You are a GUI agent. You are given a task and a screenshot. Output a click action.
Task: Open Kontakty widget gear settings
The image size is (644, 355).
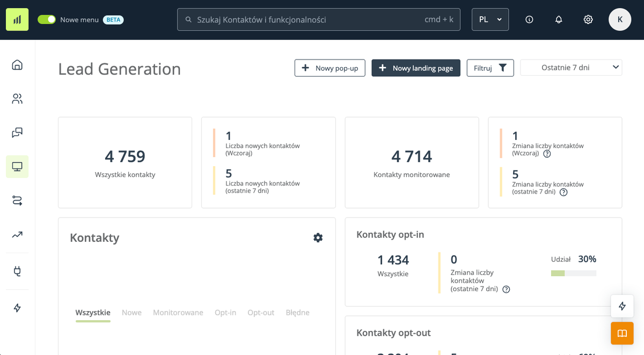(x=318, y=238)
